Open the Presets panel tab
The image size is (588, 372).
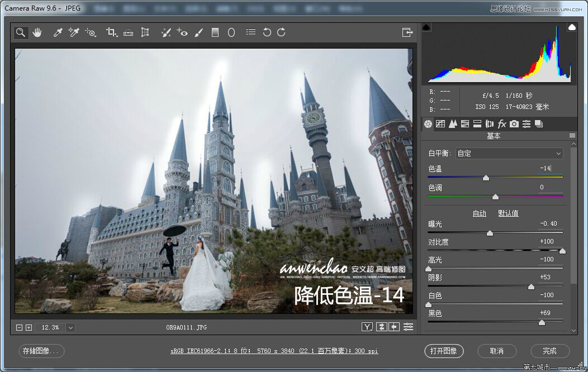point(527,123)
